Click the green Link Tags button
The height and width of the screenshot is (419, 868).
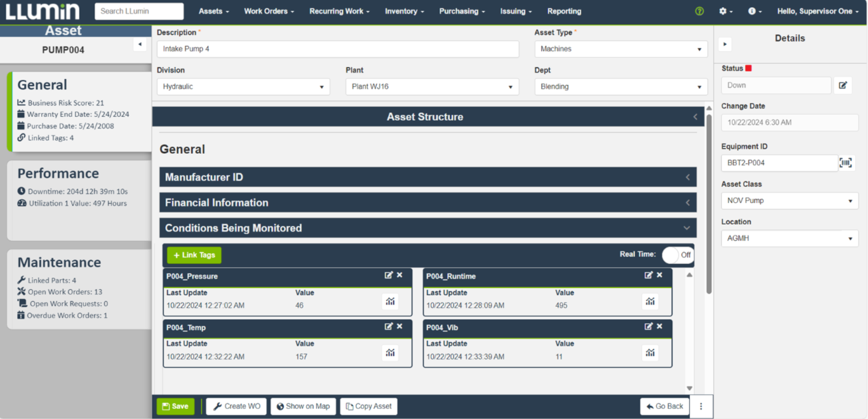[194, 255]
